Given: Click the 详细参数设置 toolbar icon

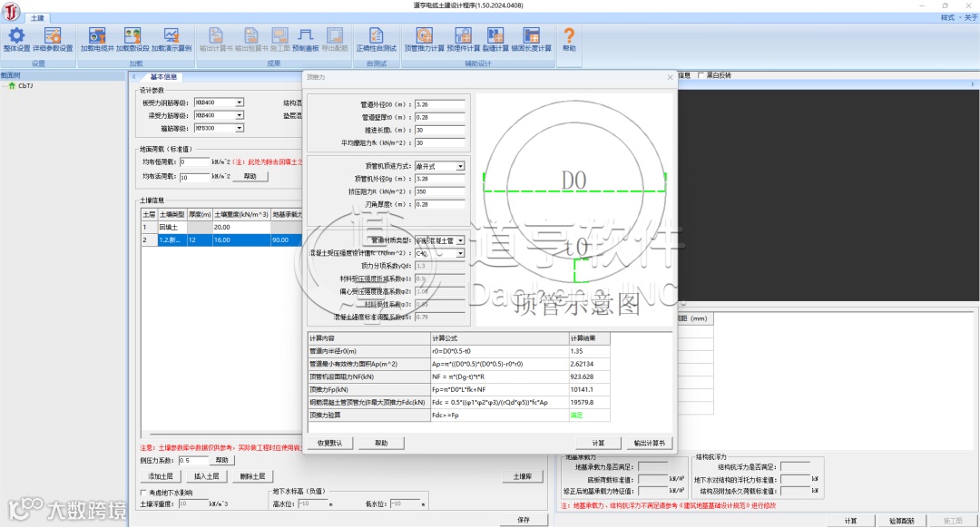Looking at the screenshot, I should coord(53,37).
